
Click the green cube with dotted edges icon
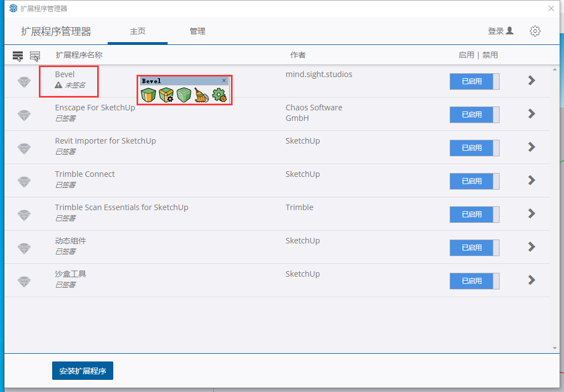[184, 95]
